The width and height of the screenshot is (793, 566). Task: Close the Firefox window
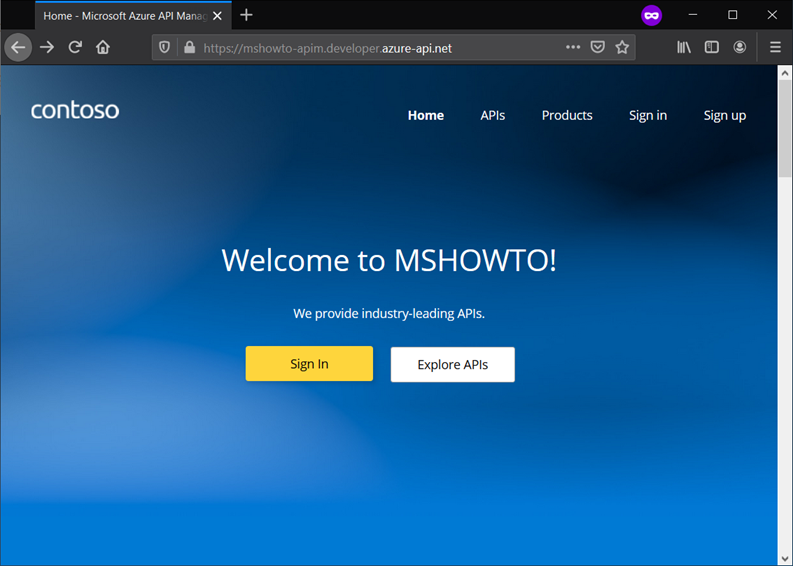tap(772, 15)
